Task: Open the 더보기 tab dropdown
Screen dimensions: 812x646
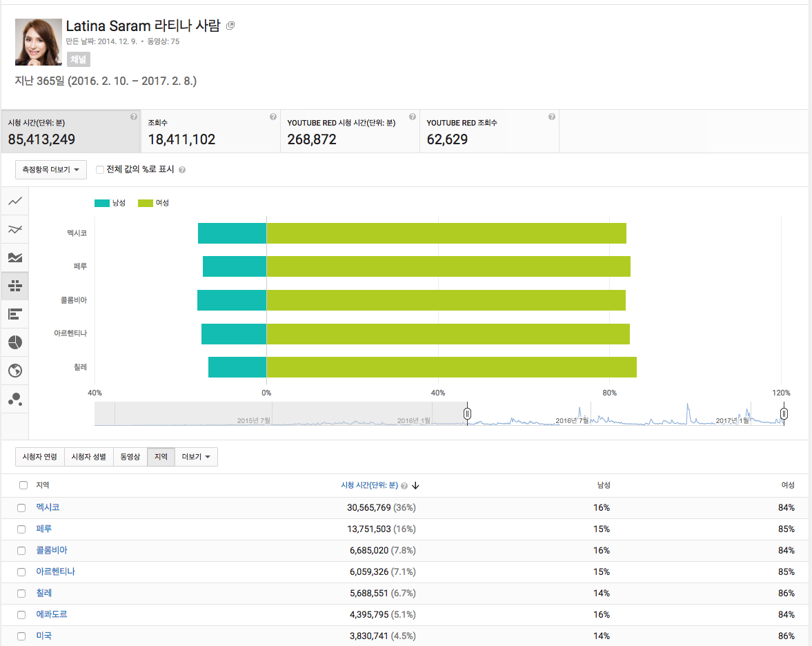Action: click(196, 457)
